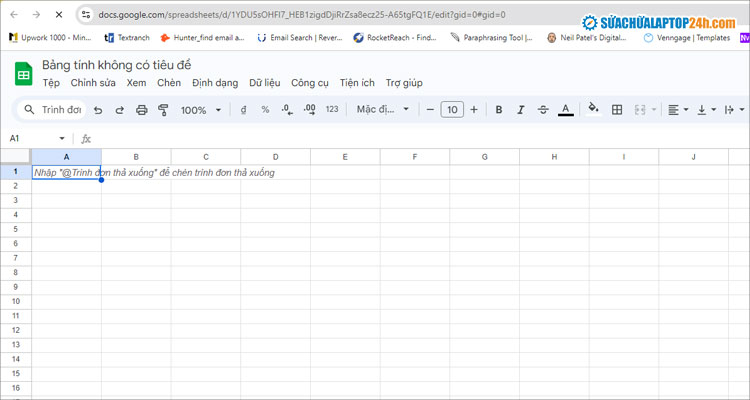Screen dimensions: 750x400
Task: Expand the A1 name box dropdown
Action: click(62, 139)
